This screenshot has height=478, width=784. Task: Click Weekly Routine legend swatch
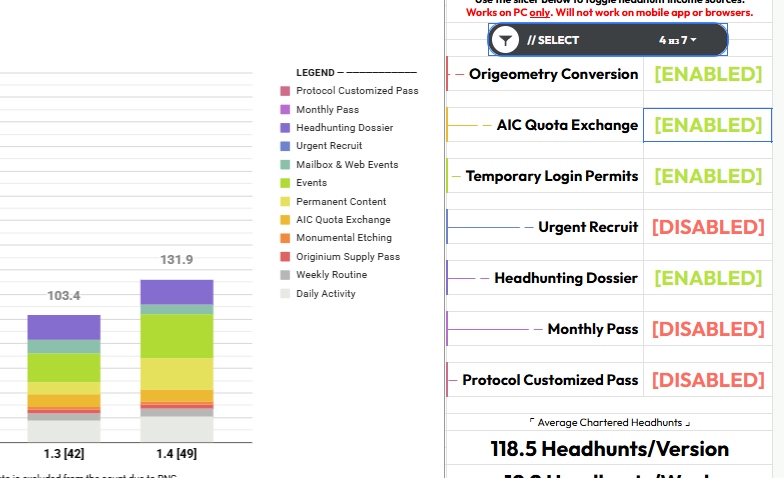pos(285,275)
